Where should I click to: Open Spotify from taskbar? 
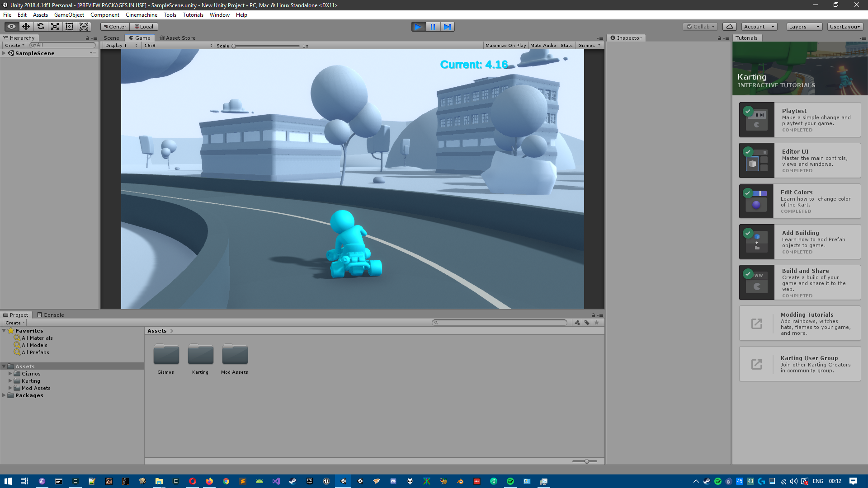(x=510, y=481)
